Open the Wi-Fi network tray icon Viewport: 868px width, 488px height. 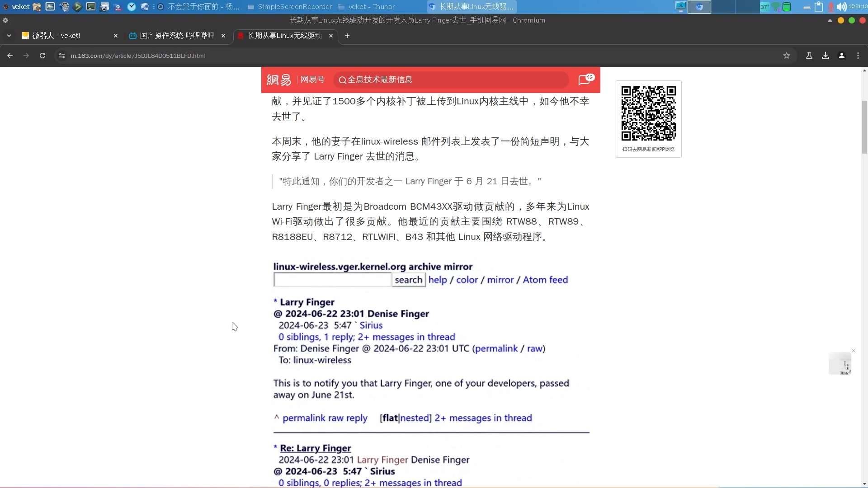click(x=776, y=6)
